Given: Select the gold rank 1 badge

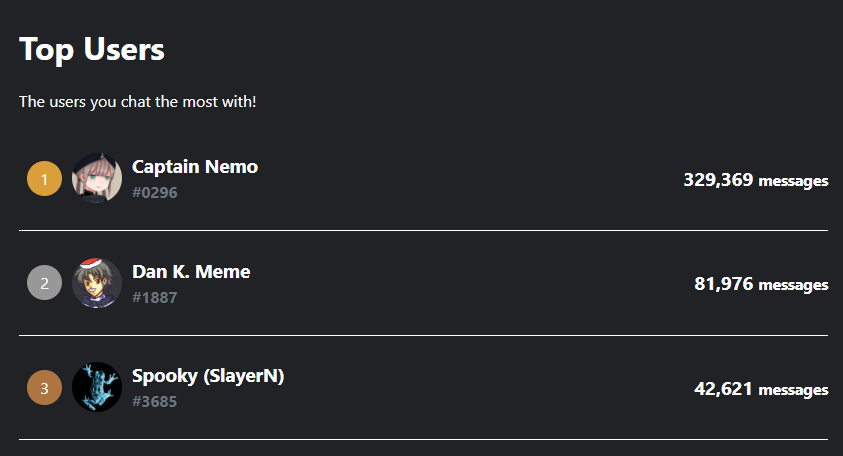Looking at the screenshot, I should coord(45,179).
